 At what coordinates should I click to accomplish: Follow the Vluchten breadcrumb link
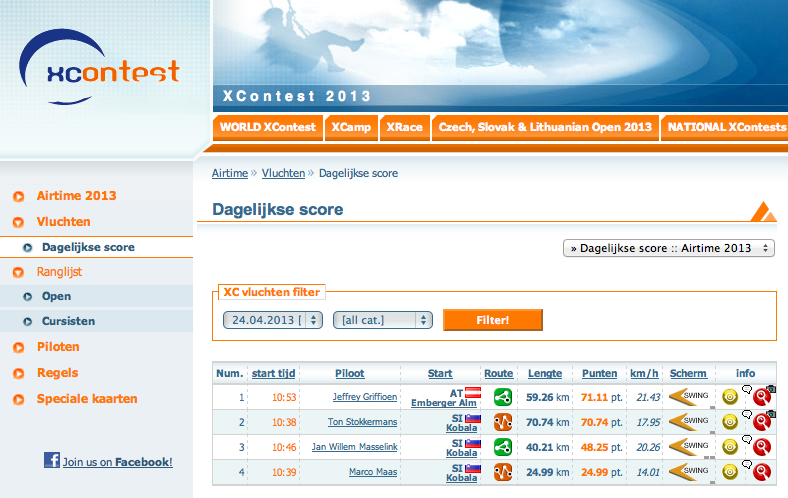pos(283,173)
